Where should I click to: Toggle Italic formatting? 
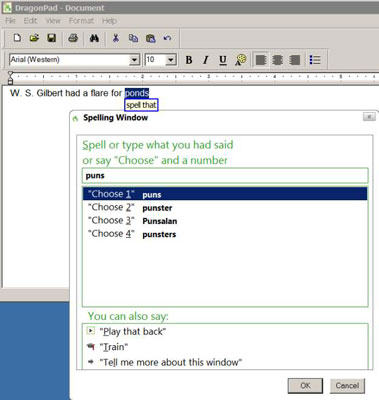click(206, 60)
